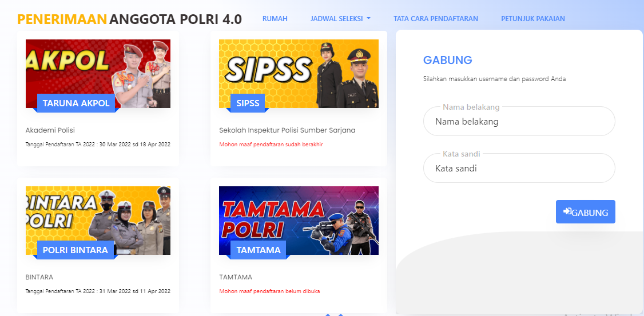The image size is (644, 316).
Task: Click red notice pendaftaran sudah berakhir
Action: (x=271, y=145)
